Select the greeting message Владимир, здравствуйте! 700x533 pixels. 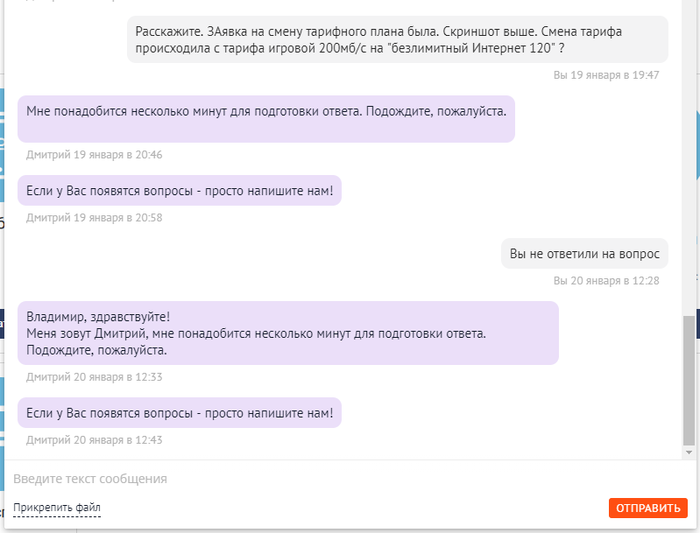pos(98,316)
